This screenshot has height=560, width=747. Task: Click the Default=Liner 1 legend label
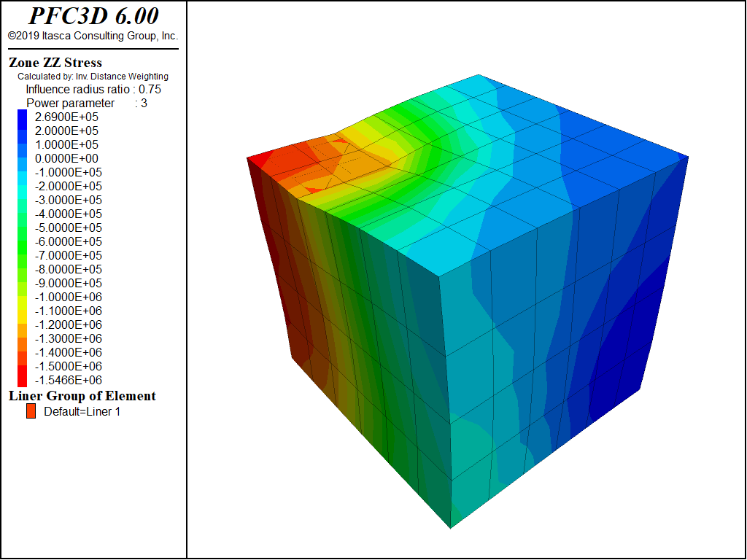pyautogui.click(x=82, y=411)
